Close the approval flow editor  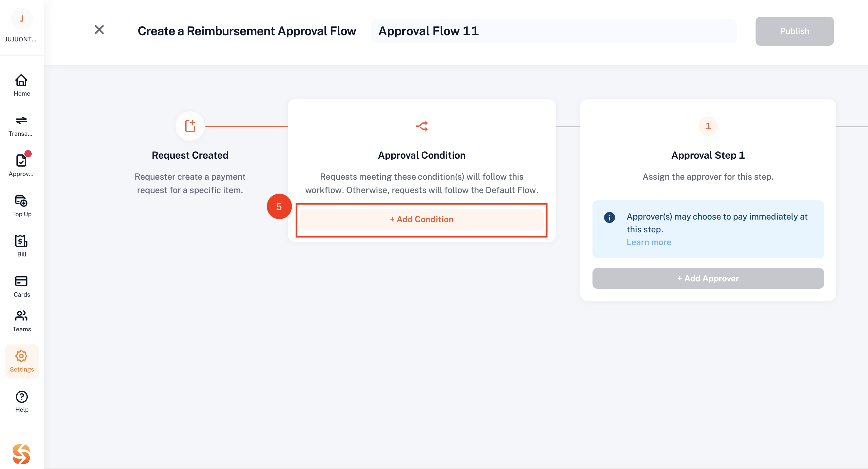click(99, 30)
